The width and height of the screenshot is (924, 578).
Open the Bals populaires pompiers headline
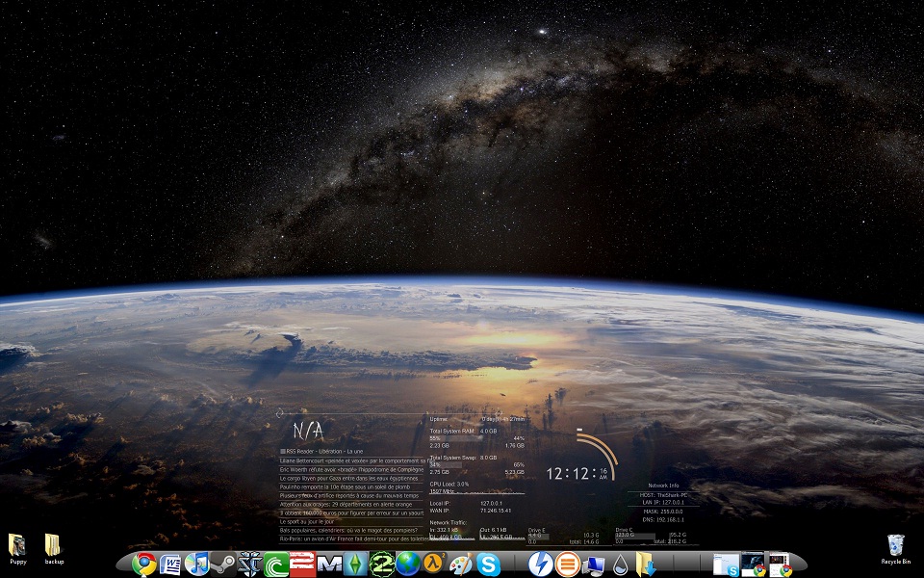348,530
